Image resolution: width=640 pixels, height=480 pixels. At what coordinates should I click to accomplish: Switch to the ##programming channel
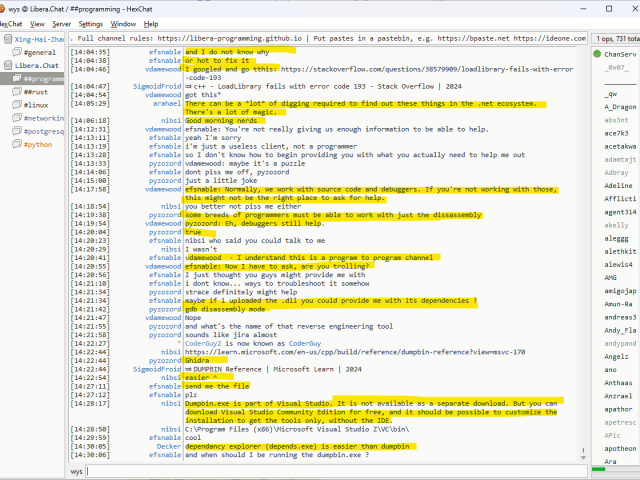(43, 78)
